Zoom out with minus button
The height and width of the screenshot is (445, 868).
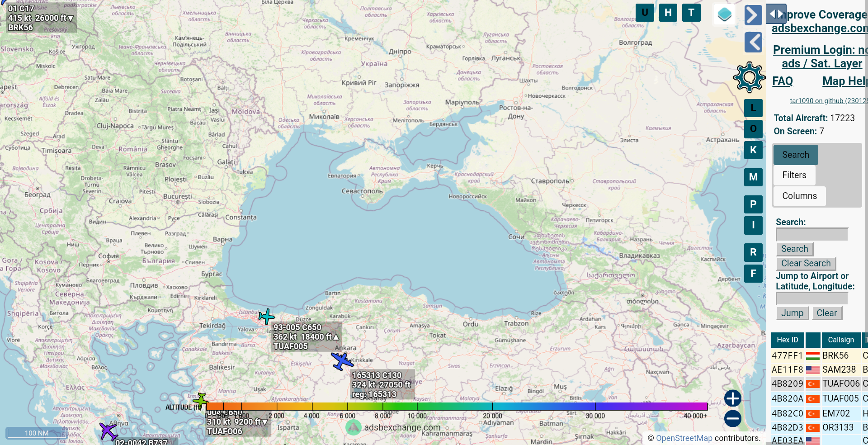(x=733, y=418)
